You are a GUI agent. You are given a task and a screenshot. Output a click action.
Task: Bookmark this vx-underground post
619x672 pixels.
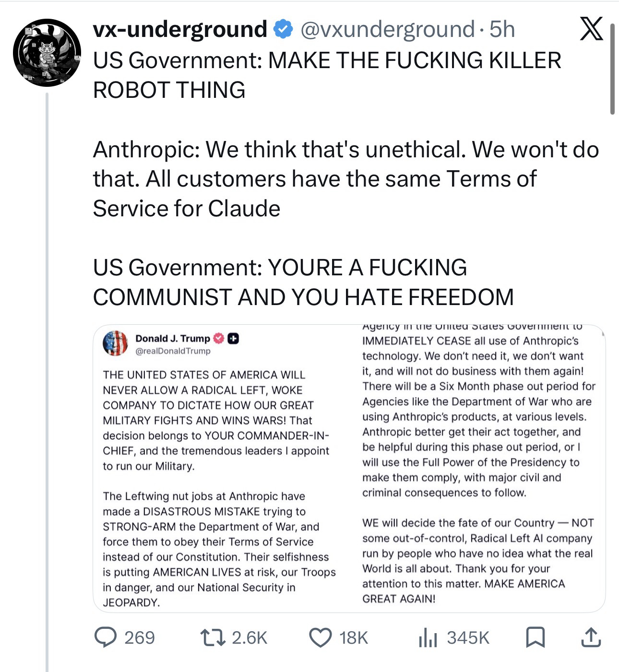point(535,637)
